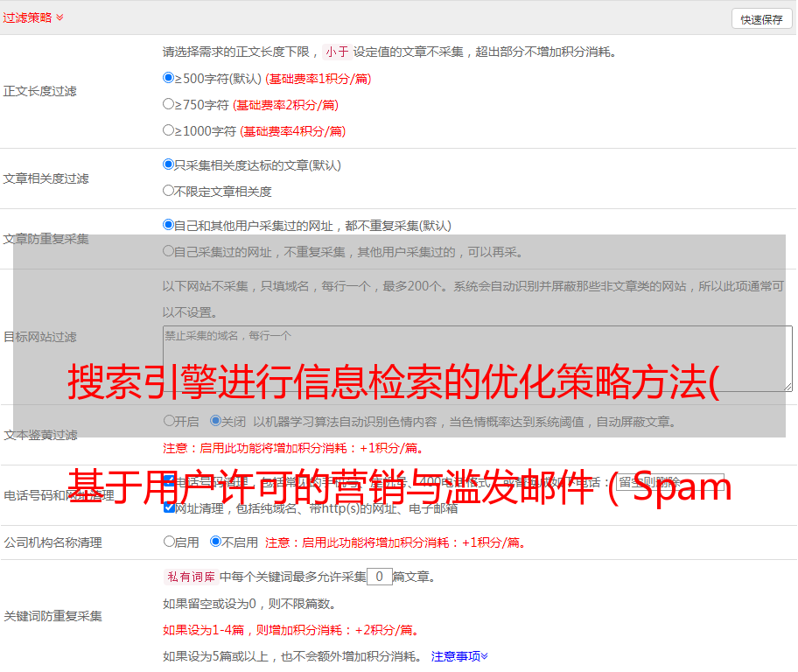Click the 私有词库 tag
Viewport: 798px width, 672px height.
pyautogui.click(x=191, y=577)
